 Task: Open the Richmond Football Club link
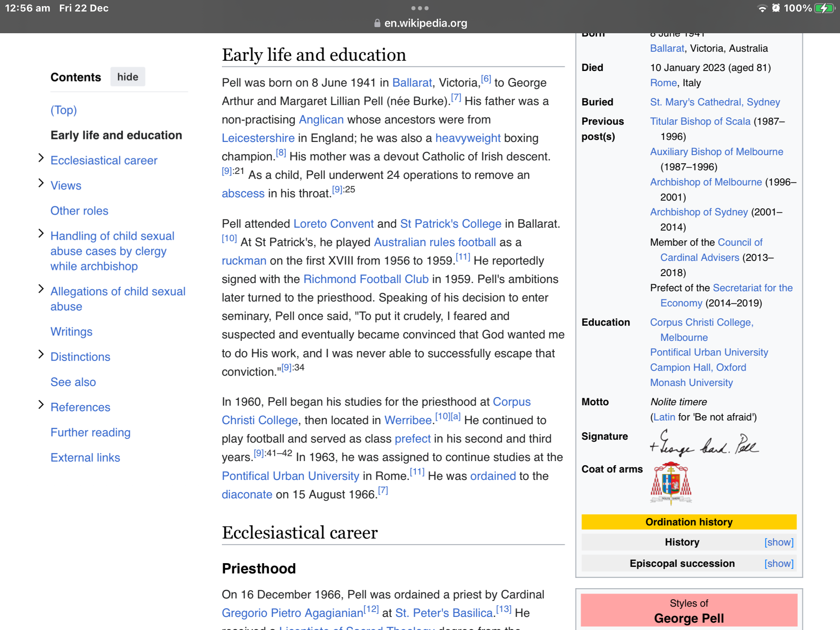coord(365,279)
